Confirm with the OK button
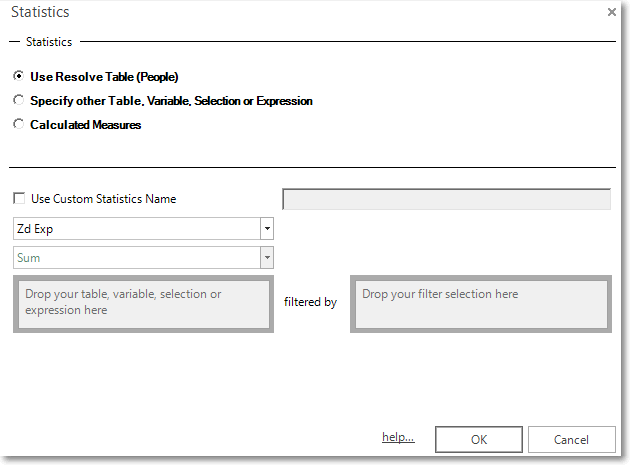The height and width of the screenshot is (465, 630). pyautogui.click(x=479, y=440)
